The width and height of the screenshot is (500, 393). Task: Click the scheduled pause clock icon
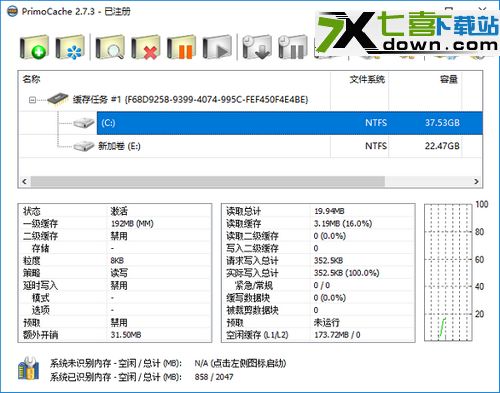point(293,47)
